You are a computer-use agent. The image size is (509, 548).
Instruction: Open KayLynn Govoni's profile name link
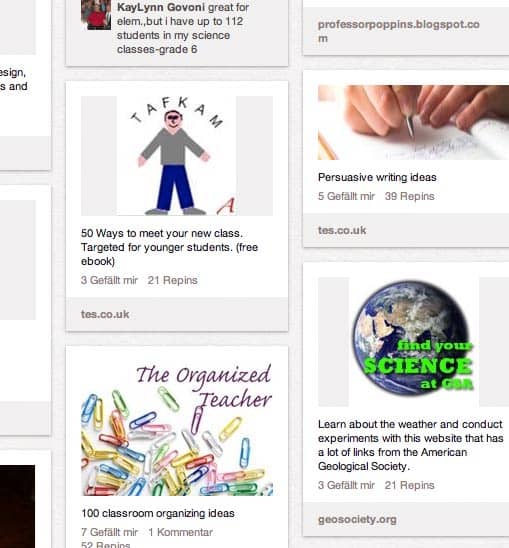(x=161, y=7)
